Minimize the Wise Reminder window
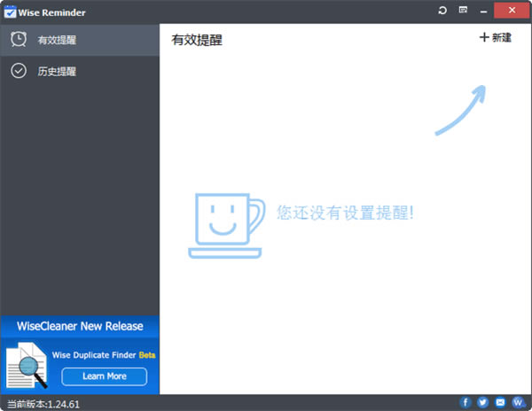The height and width of the screenshot is (411, 532). (484, 10)
